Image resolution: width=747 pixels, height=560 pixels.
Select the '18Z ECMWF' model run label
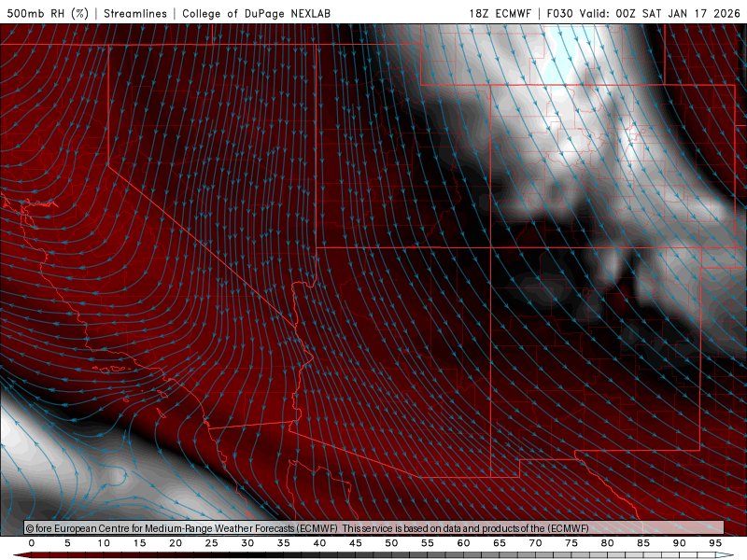pyautogui.click(x=500, y=13)
